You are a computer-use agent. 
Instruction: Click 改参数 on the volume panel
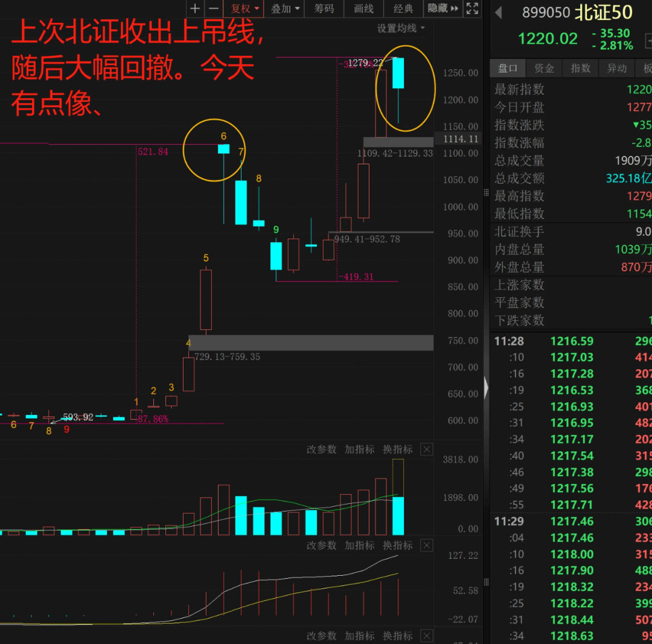pyautogui.click(x=321, y=449)
